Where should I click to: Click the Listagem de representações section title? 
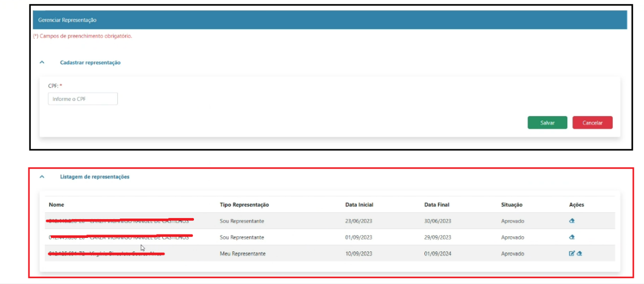94,177
